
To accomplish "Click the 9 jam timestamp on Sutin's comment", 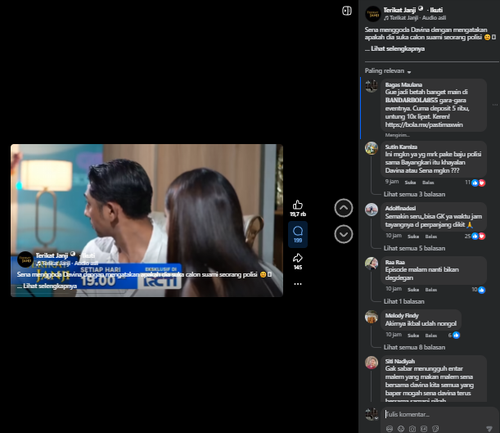I will [x=392, y=182].
